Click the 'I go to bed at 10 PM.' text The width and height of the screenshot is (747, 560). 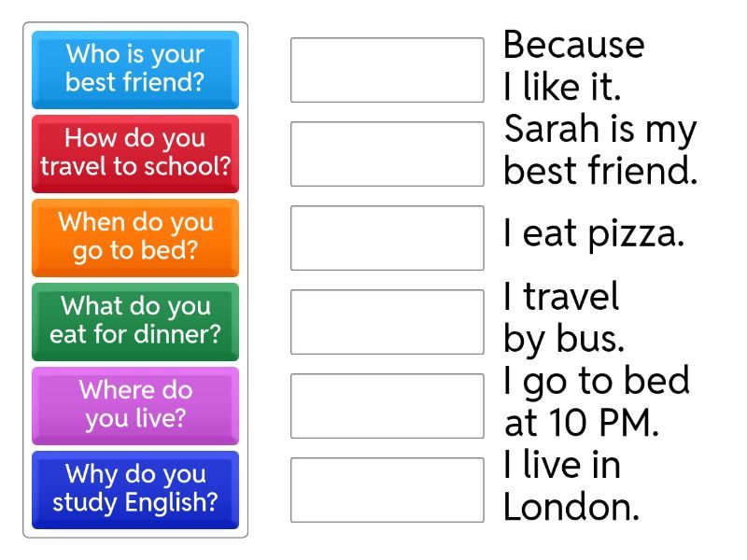point(596,402)
